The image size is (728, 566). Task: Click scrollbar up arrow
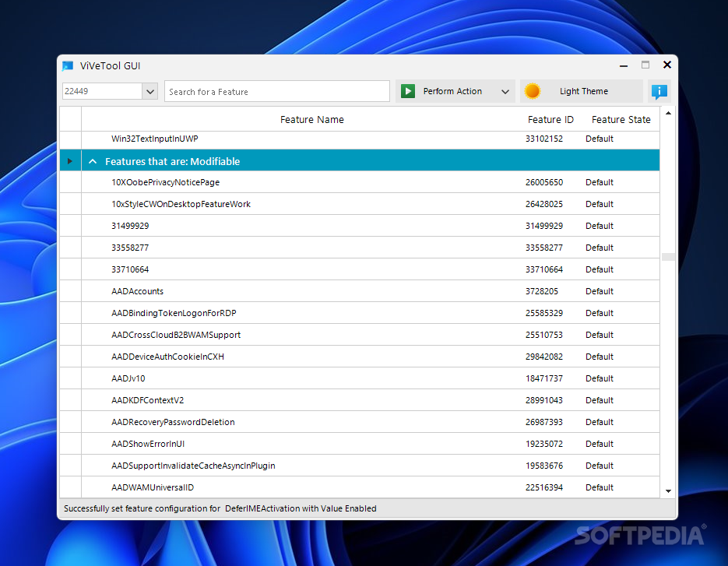[x=668, y=114]
